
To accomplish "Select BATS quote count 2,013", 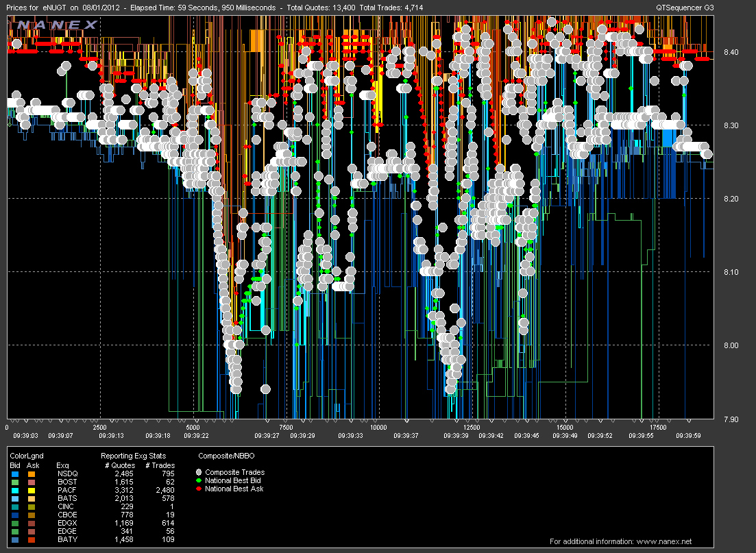I will point(124,498).
